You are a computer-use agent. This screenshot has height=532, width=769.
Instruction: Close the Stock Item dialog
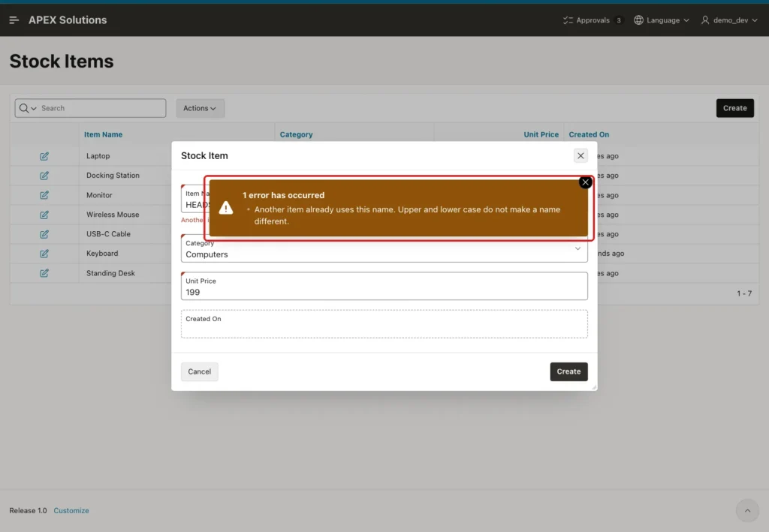[581, 156]
